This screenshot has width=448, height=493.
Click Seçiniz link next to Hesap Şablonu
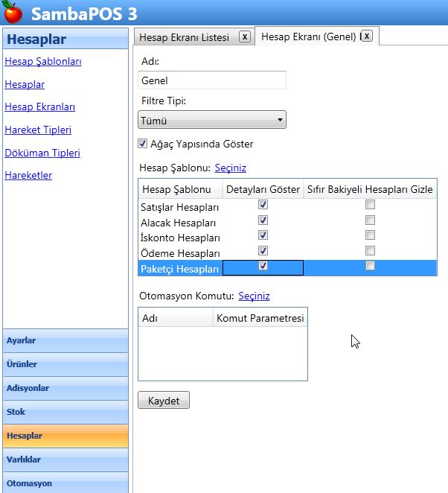(x=230, y=168)
